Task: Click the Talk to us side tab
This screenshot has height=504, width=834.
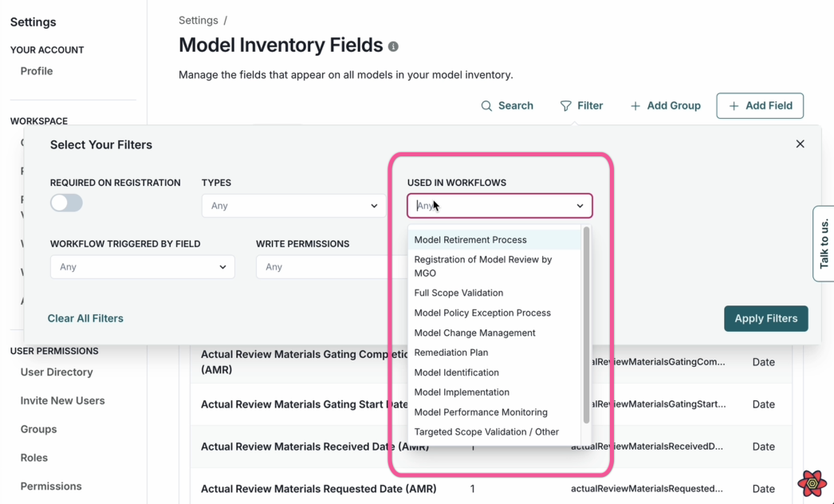Action: 824,243
